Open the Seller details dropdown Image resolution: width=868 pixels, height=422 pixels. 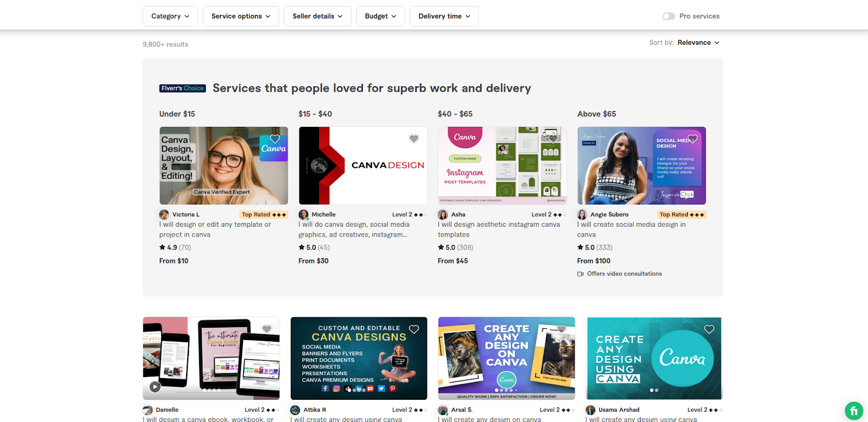317,16
